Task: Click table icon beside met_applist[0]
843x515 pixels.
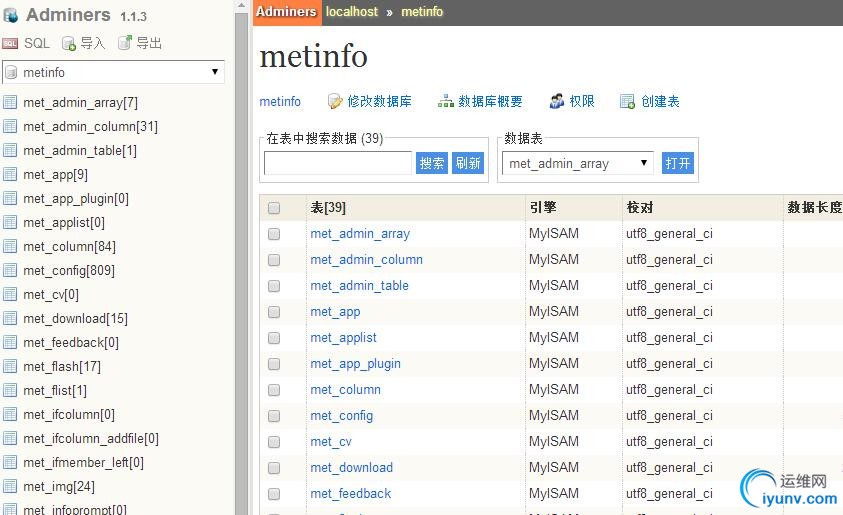Action: click(10, 222)
